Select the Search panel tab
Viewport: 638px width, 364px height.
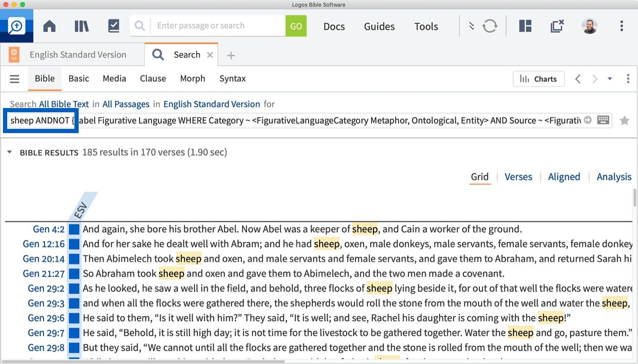click(181, 54)
